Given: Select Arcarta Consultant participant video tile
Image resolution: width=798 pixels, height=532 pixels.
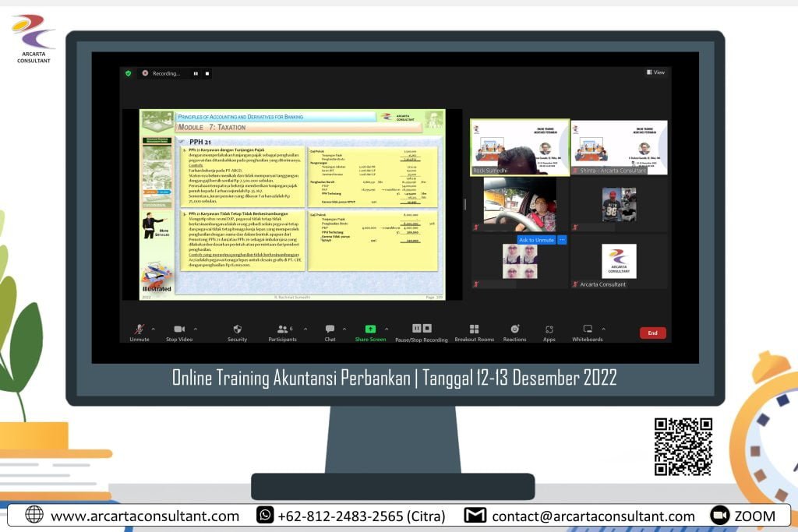Looking at the screenshot, I should [x=619, y=262].
